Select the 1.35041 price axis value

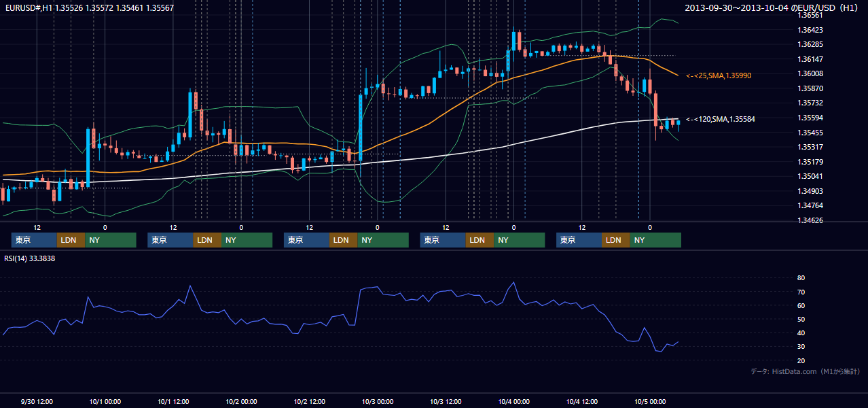coord(810,176)
